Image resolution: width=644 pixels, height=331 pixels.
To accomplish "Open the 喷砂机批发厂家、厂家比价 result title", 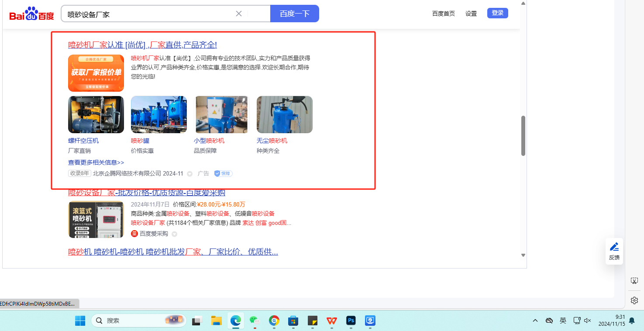I will (x=173, y=252).
